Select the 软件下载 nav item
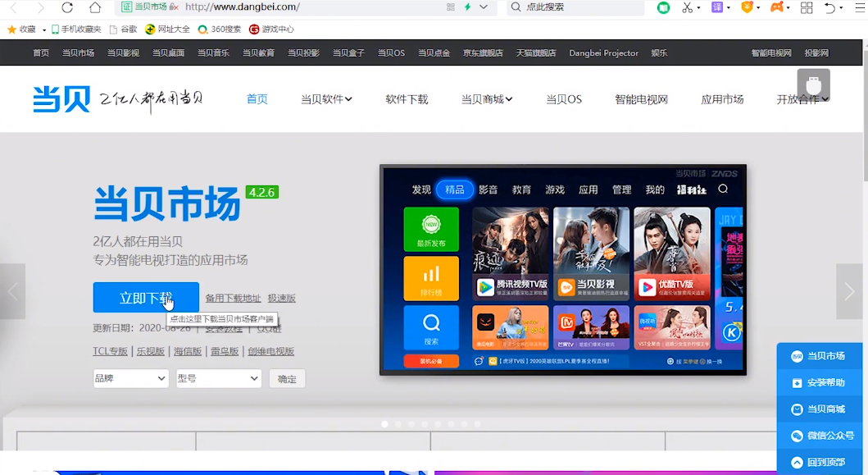 407,99
